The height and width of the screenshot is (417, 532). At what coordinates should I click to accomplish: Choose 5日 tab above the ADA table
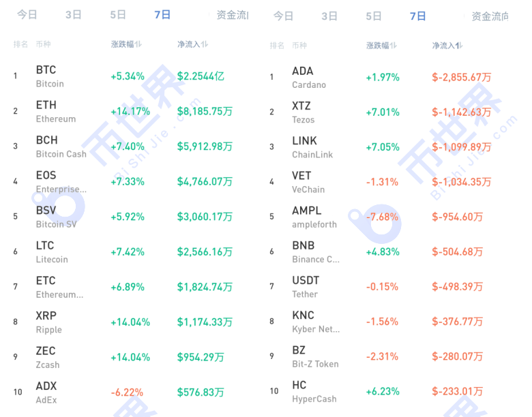373,16
